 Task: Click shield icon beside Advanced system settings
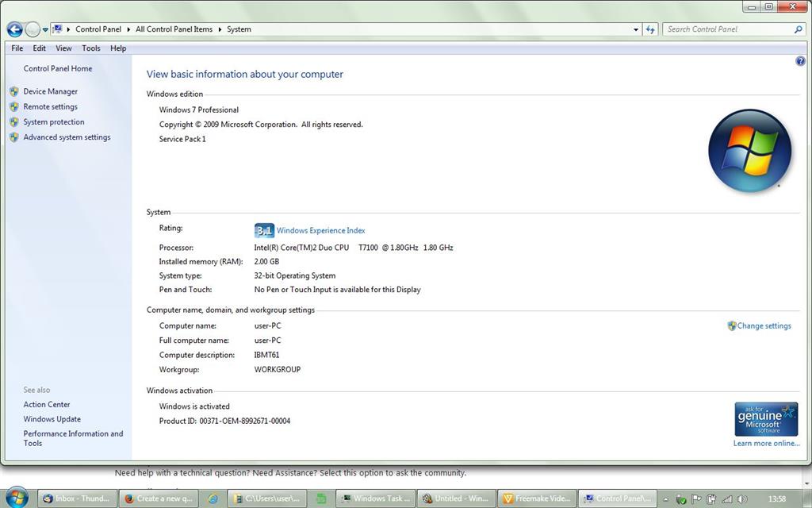point(14,137)
